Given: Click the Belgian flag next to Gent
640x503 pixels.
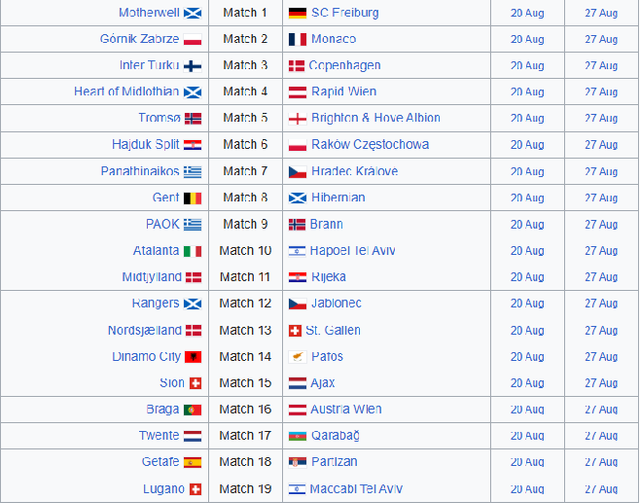Looking at the screenshot, I should [x=193, y=198].
